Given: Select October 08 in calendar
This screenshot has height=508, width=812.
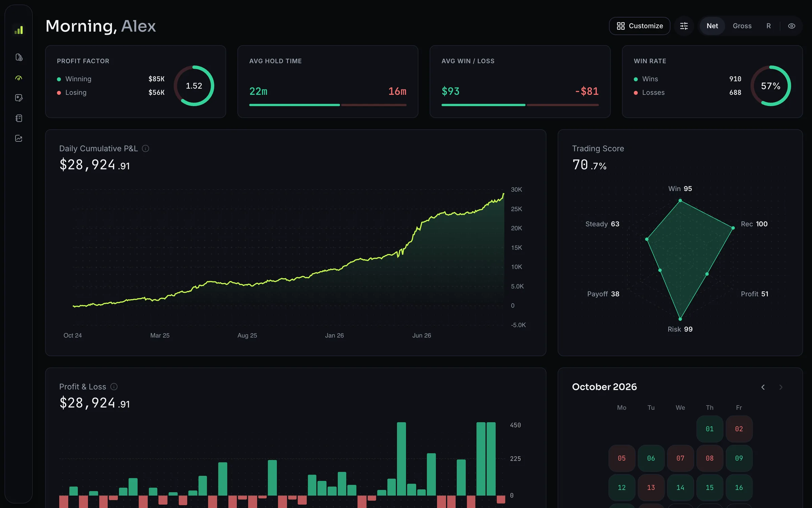Looking at the screenshot, I should click(709, 458).
